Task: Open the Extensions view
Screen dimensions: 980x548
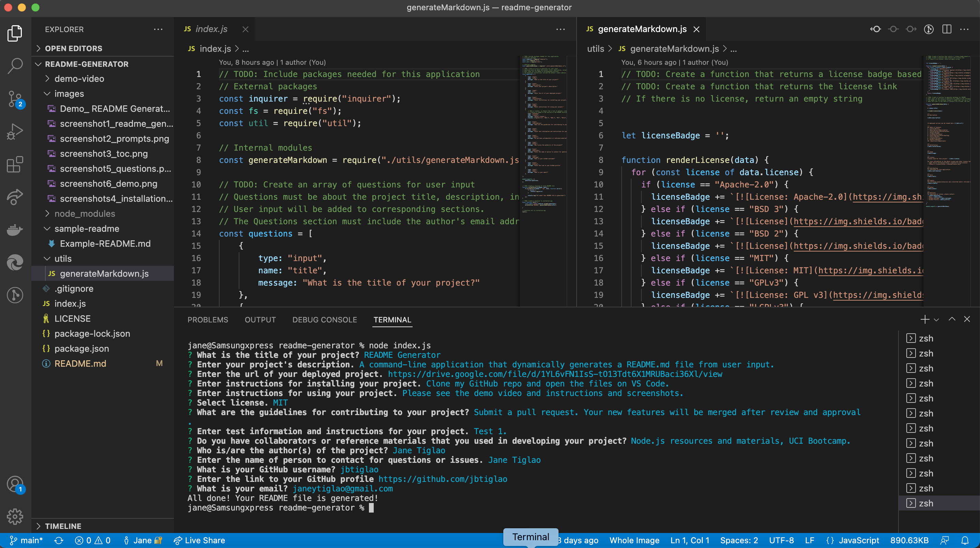Action: click(15, 164)
